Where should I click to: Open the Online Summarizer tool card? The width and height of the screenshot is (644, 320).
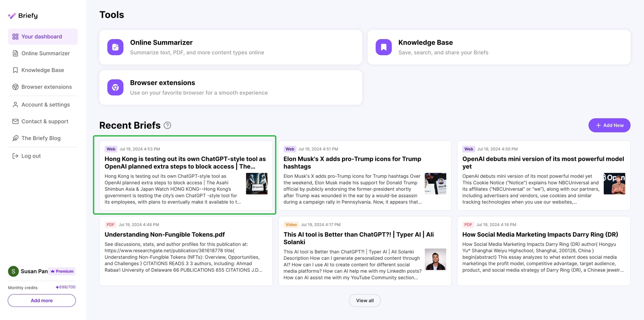coord(231,47)
